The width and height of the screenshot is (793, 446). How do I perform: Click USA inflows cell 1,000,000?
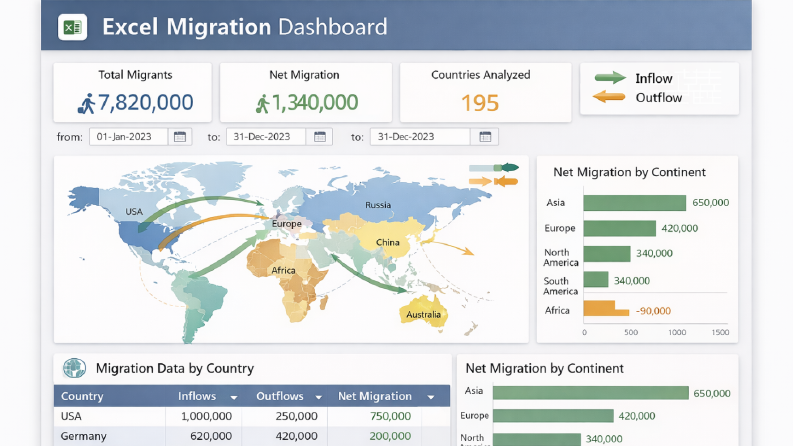[x=206, y=416]
